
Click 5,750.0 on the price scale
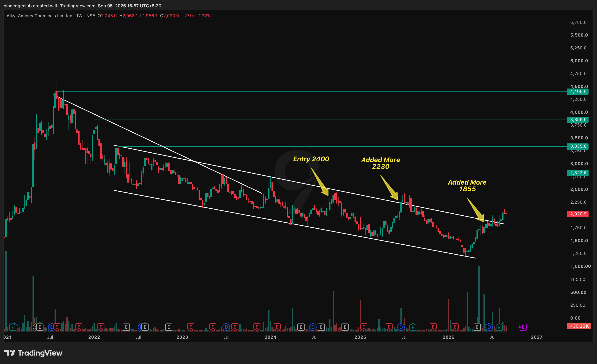578,23
